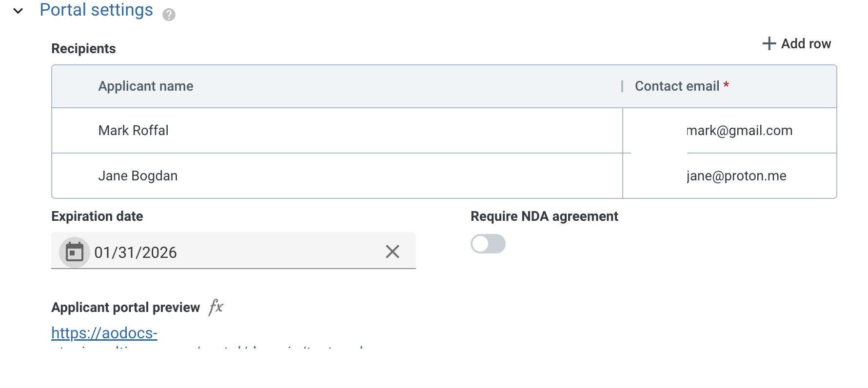Edit the Jane Bogdan name cell
The height and width of the screenshot is (388, 868).
pos(337,176)
